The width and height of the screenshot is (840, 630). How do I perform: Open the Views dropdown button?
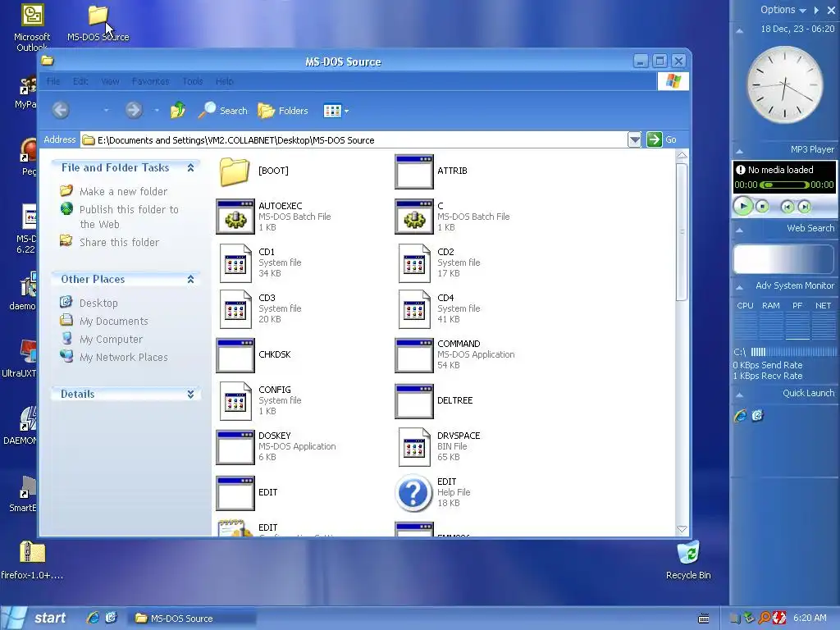pyautogui.click(x=336, y=111)
